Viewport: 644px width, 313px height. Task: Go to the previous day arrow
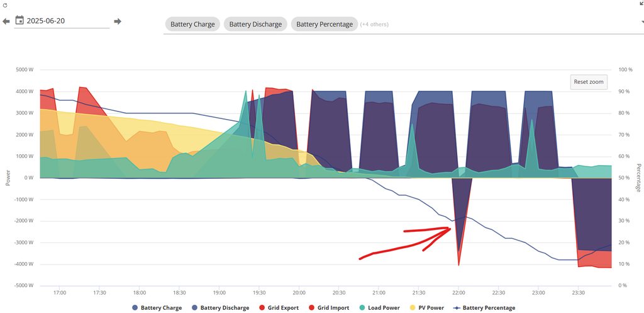coord(6,21)
